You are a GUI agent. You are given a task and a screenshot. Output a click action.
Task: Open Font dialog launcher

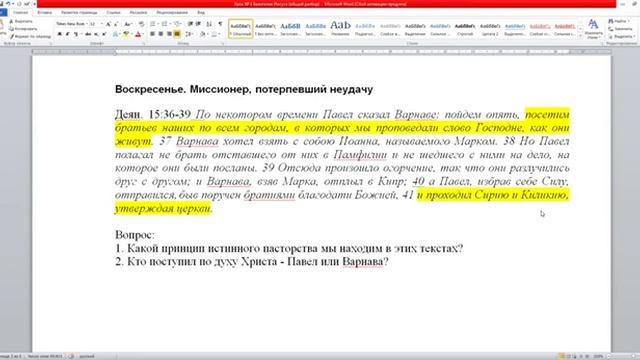[x=144, y=43]
